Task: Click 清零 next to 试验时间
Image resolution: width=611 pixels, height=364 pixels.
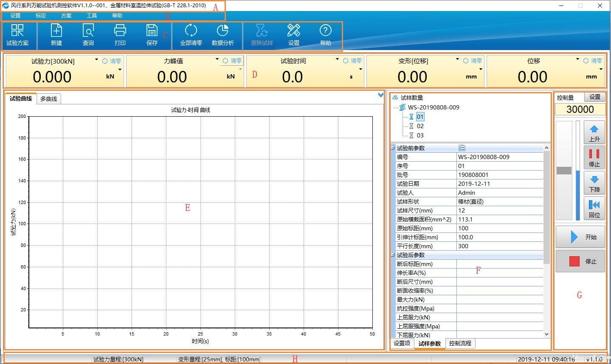Action: pyautogui.click(x=352, y=61)
